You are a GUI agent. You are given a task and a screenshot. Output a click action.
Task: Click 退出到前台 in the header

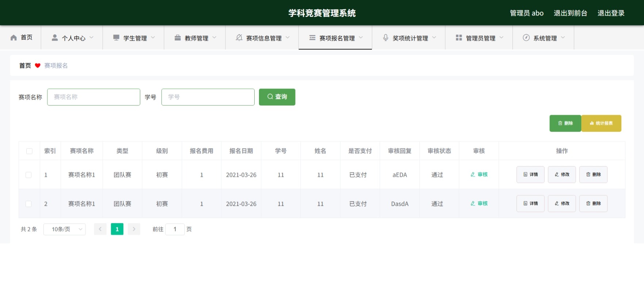570,13
